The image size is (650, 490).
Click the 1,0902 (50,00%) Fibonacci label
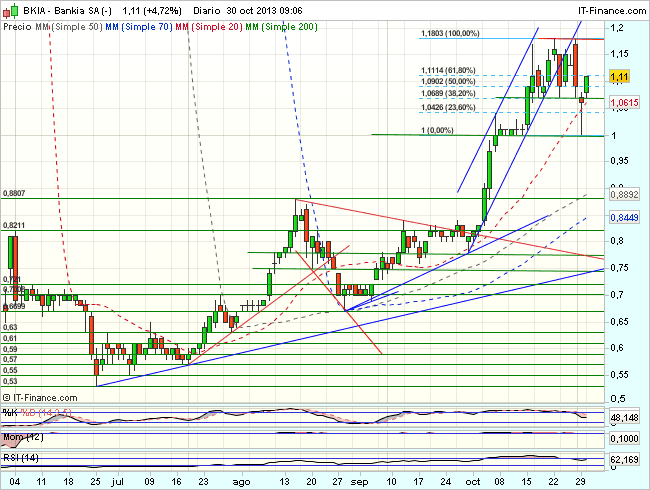pyautogui.click(x=448, y=81)
